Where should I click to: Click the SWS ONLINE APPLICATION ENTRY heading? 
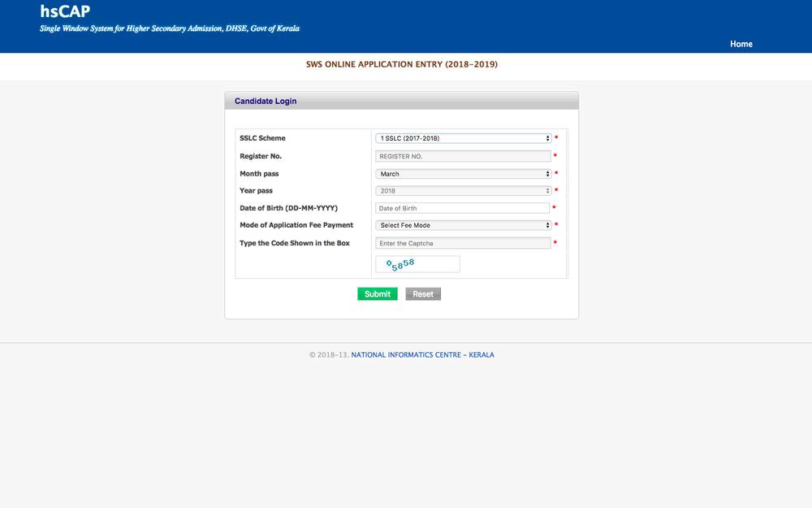tap(402, 63)
